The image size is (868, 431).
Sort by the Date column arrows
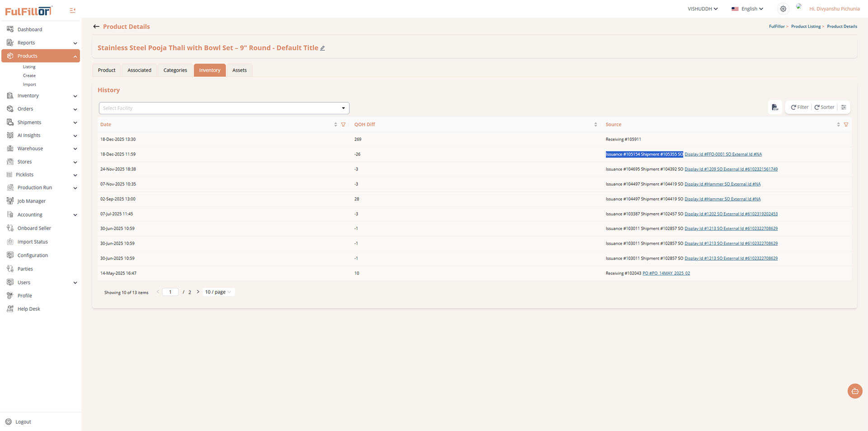tap(335, 124)
